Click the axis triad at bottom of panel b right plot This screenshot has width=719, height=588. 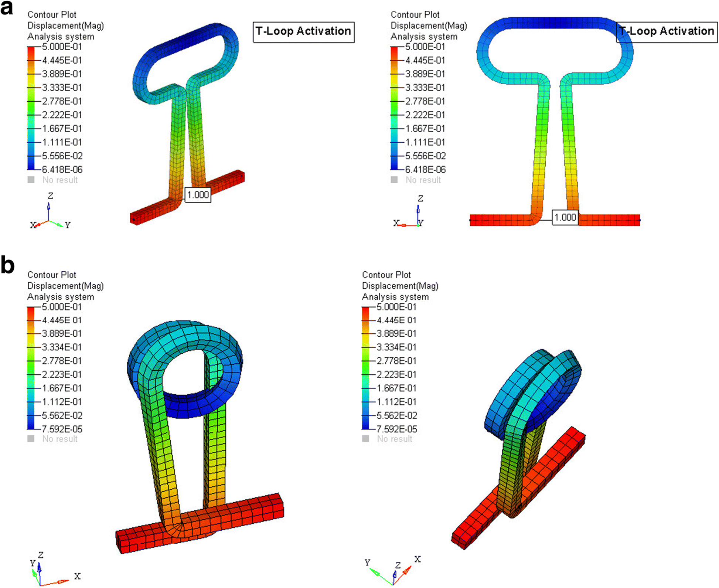click(x=393, y=571)
